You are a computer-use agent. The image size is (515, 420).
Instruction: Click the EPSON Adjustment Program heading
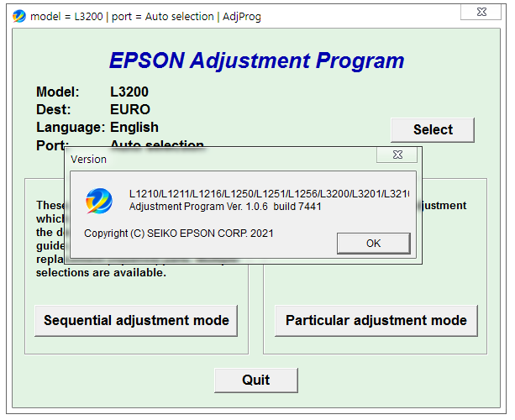tap(256, 60)
